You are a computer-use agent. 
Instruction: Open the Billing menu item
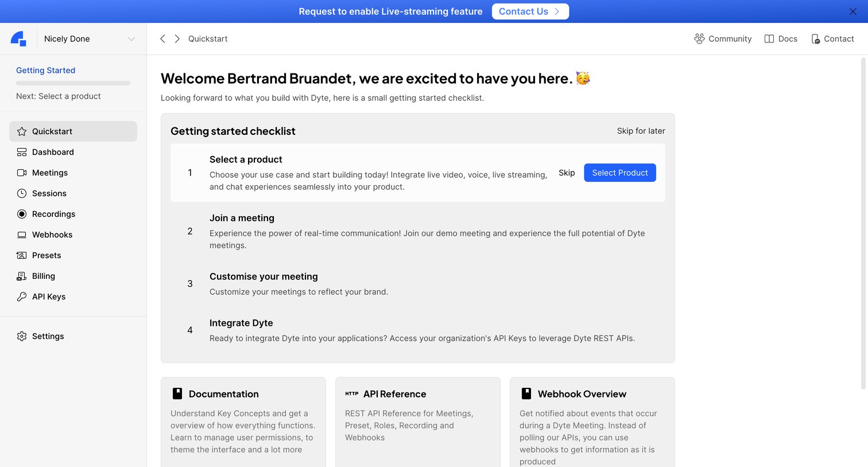click(73, 276)
